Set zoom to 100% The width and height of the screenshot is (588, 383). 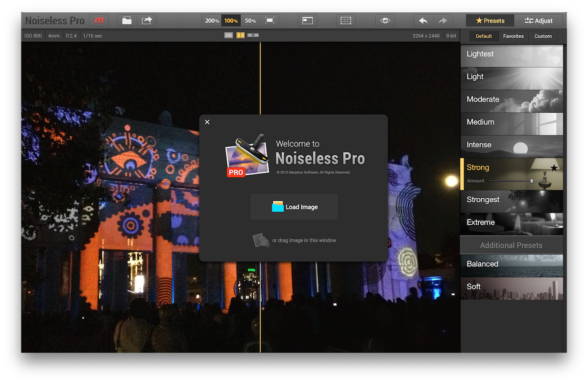[231, 21]
